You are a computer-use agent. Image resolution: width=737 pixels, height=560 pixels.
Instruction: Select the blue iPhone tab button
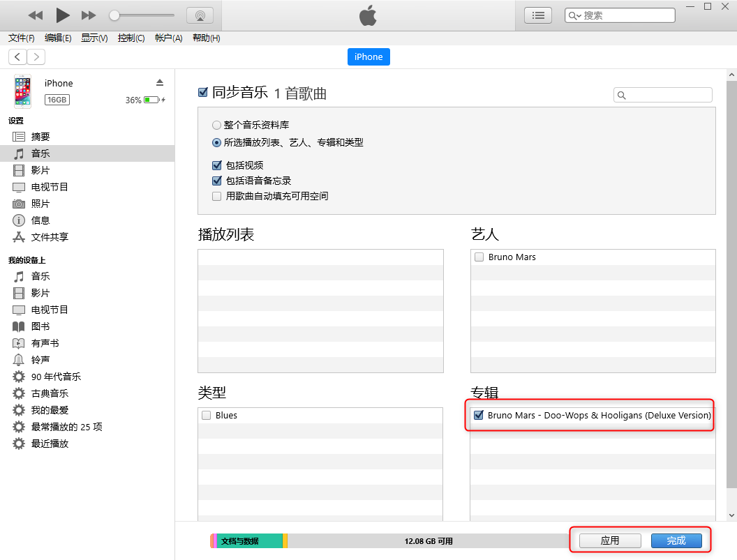point(368,57)
